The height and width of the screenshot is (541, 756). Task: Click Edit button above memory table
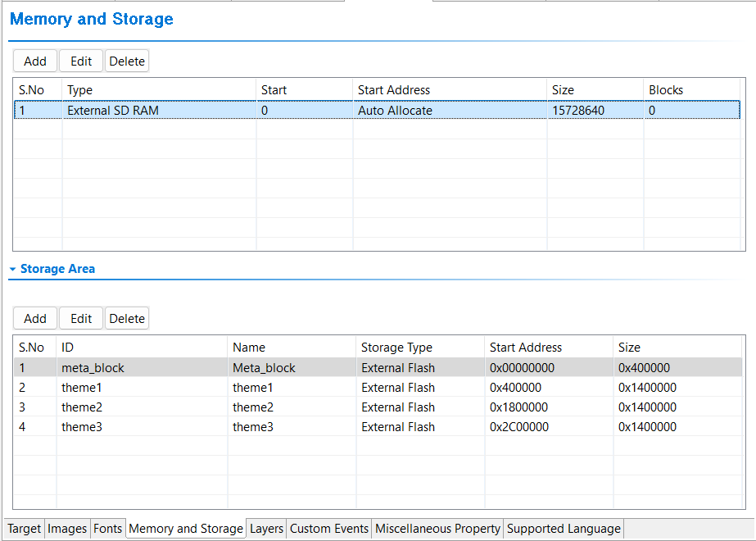click(x=81, y=61)
